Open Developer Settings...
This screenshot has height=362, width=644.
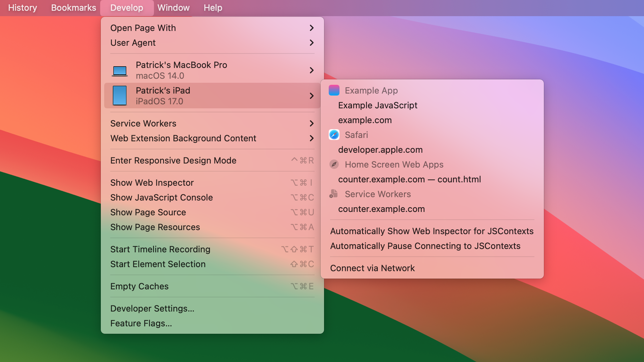click(x=212, y=309)
